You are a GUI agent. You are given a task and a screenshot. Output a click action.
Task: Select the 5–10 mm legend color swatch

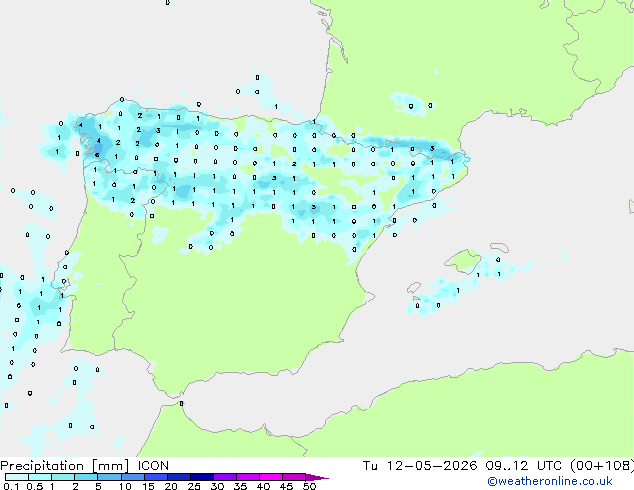point(109,477)
